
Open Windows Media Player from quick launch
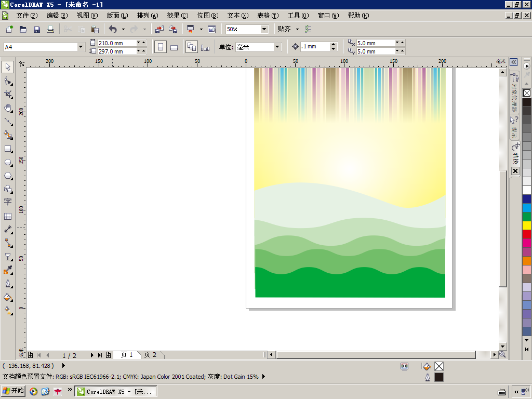[33, 392]
